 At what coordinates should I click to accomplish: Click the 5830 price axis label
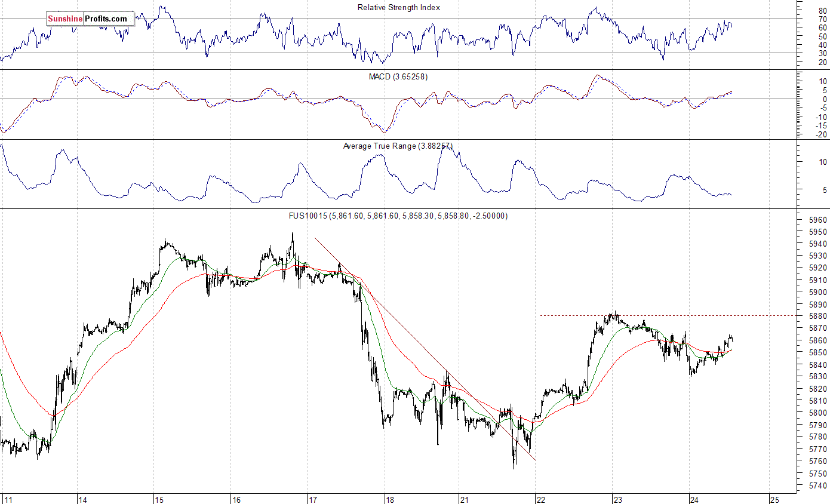819,376
